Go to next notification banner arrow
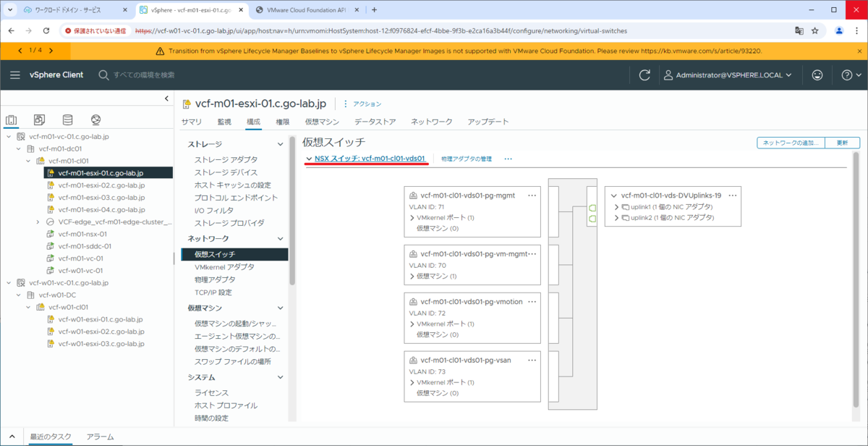Viewport: 868px width, 446px height. [51, 51]
